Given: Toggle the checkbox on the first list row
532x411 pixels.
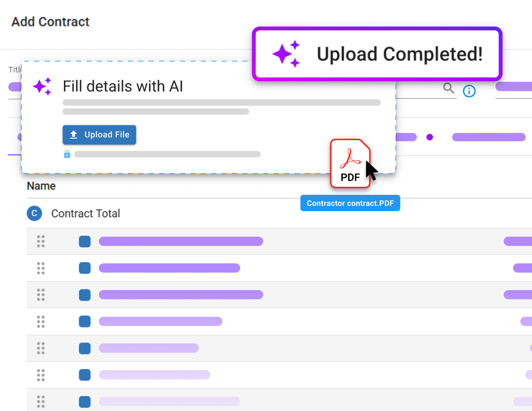Looking at the screenshot, I should [x=85, y=242].
